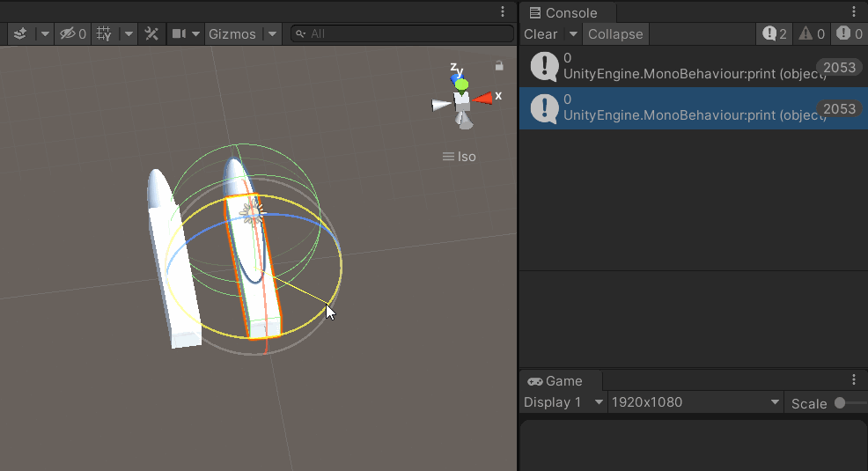The width and height of the screenshot is (868, 471).
Task: Click scene search field
Action: point(402,33)
